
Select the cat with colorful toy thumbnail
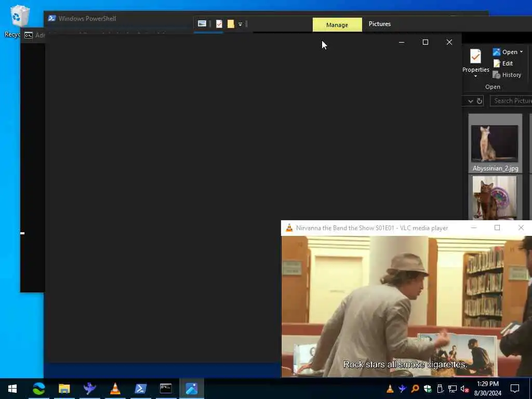[x=495, y=197]
